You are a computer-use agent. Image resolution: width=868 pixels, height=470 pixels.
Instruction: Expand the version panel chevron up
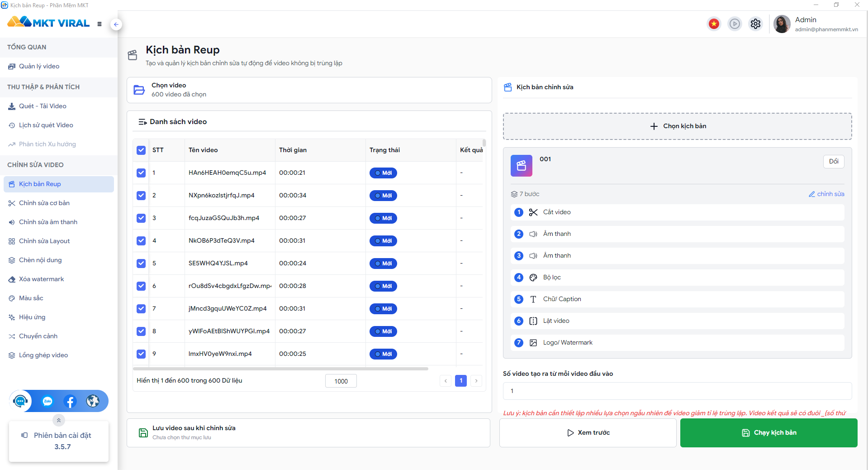[x=59, y=420]
